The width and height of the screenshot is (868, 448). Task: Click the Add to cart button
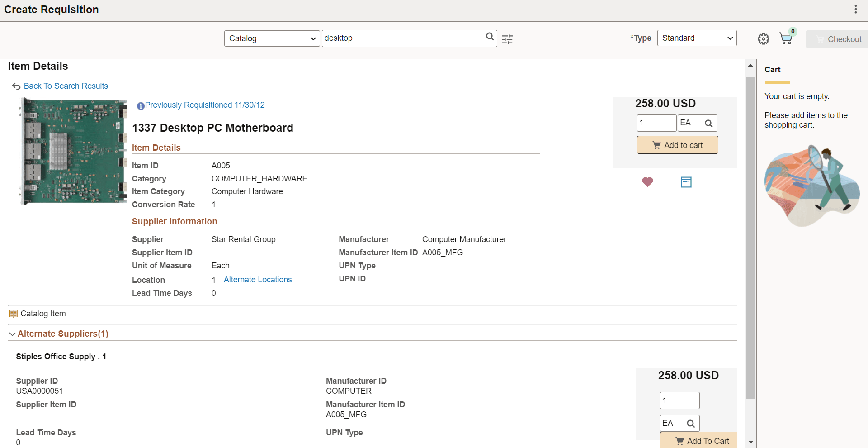(x=677, y=145)
